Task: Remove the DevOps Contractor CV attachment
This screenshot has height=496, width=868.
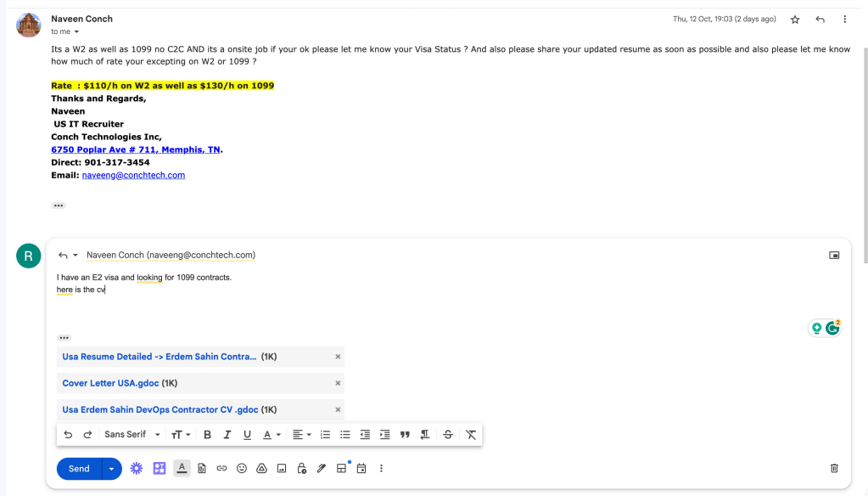Action: (338, 410)
